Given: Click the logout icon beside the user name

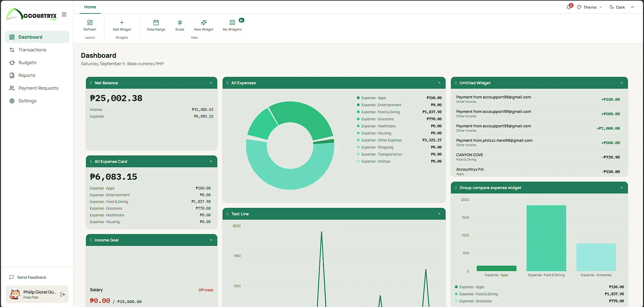Looking at the screenshot, I should click(x=62, y=294).
